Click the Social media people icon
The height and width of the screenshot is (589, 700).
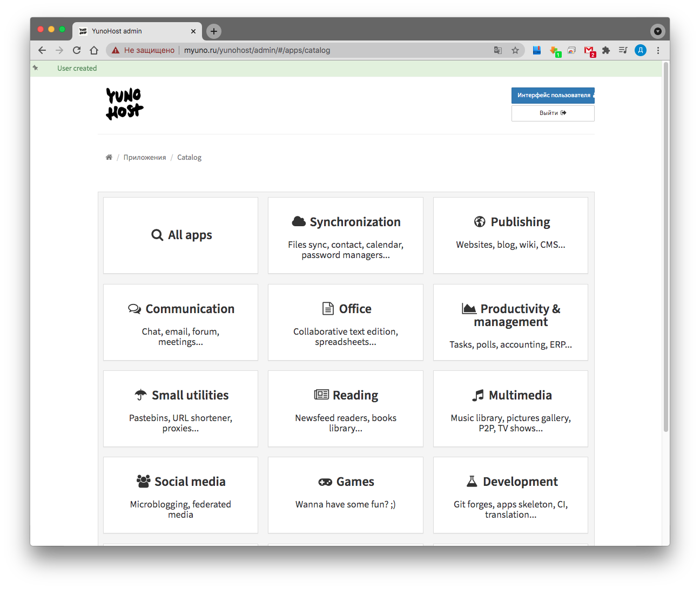tap(143, 481)
